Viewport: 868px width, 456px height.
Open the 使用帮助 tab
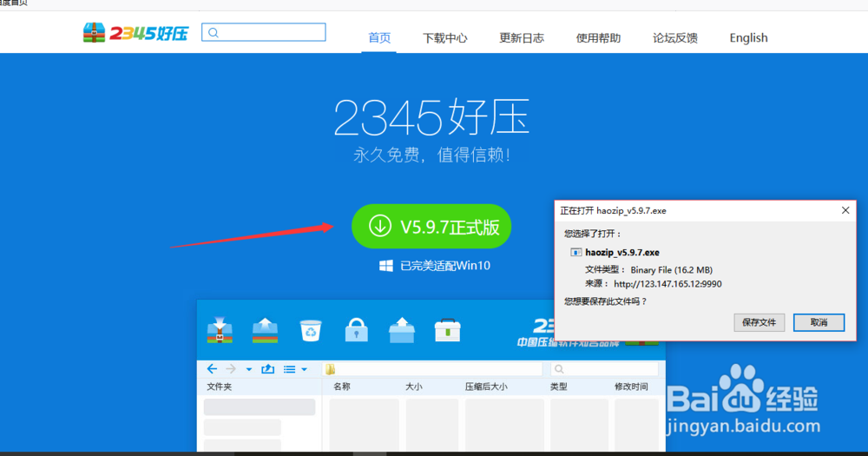coord(598,37)
